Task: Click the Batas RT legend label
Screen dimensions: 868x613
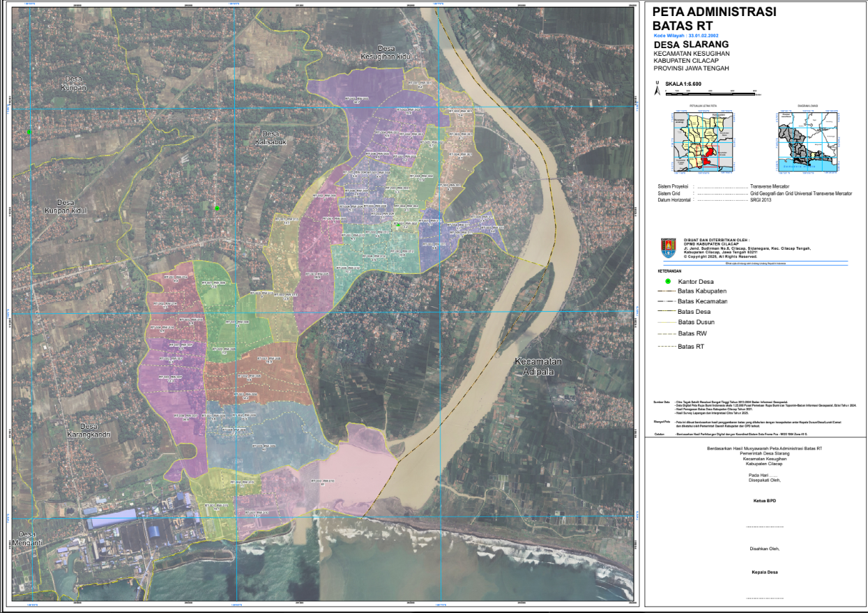Action: pos(692,346)
